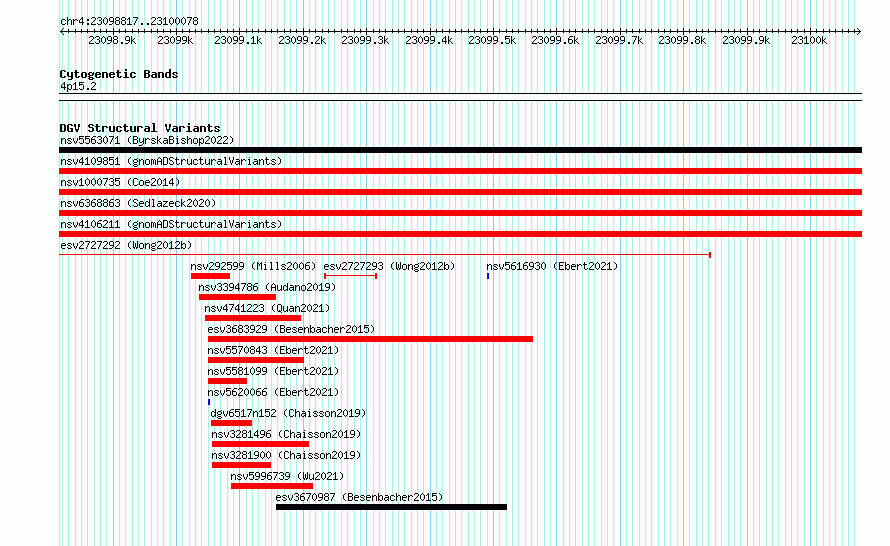Select the red bar under nsv3281496
Screen dimensions: 890x546
pos(260,444)
